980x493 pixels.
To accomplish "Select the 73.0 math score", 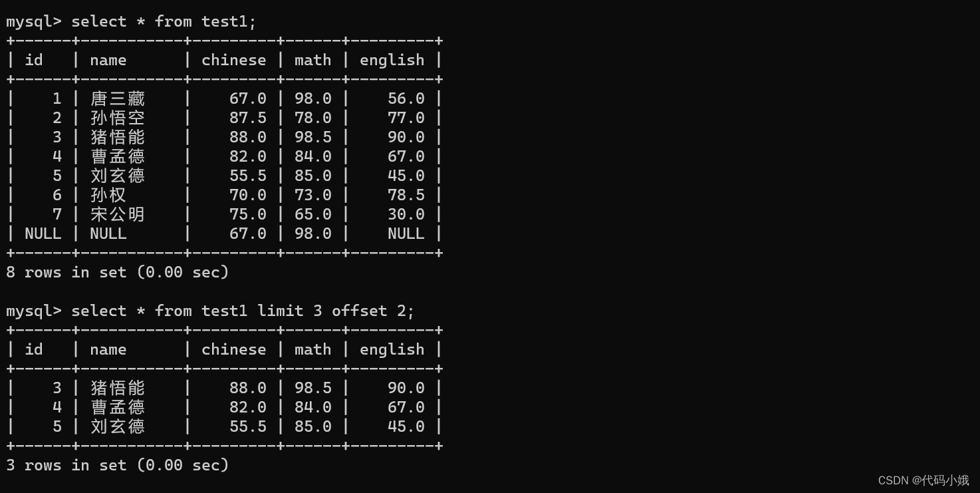I will [x=312, y=195].
